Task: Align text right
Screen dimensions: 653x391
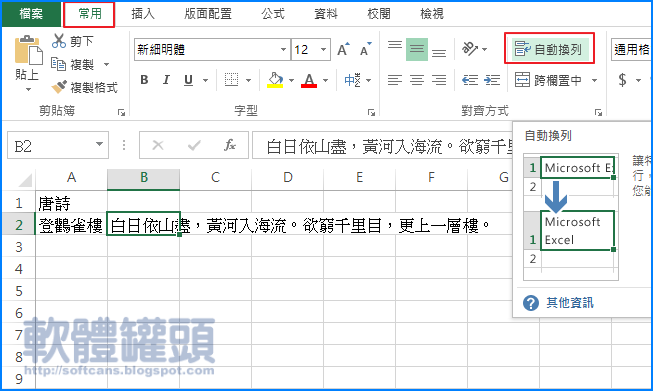Action: [x=439, y=80]
